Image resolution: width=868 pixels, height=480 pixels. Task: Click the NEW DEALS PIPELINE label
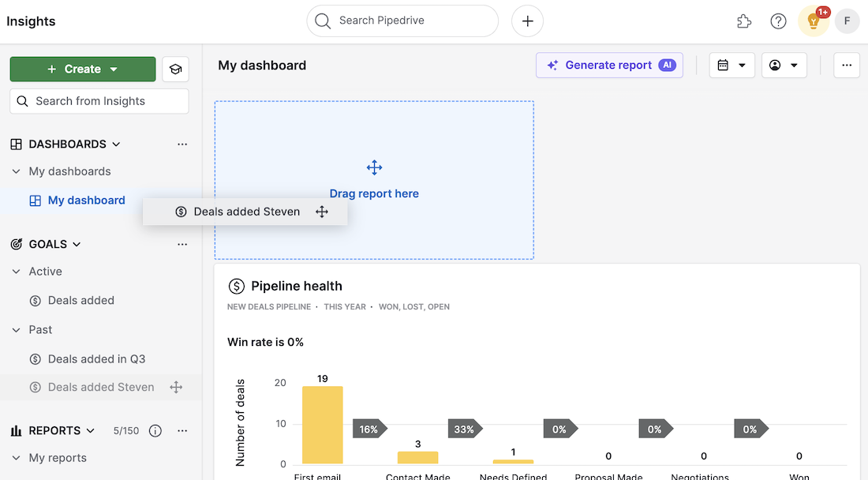click(x=269, y=307)
